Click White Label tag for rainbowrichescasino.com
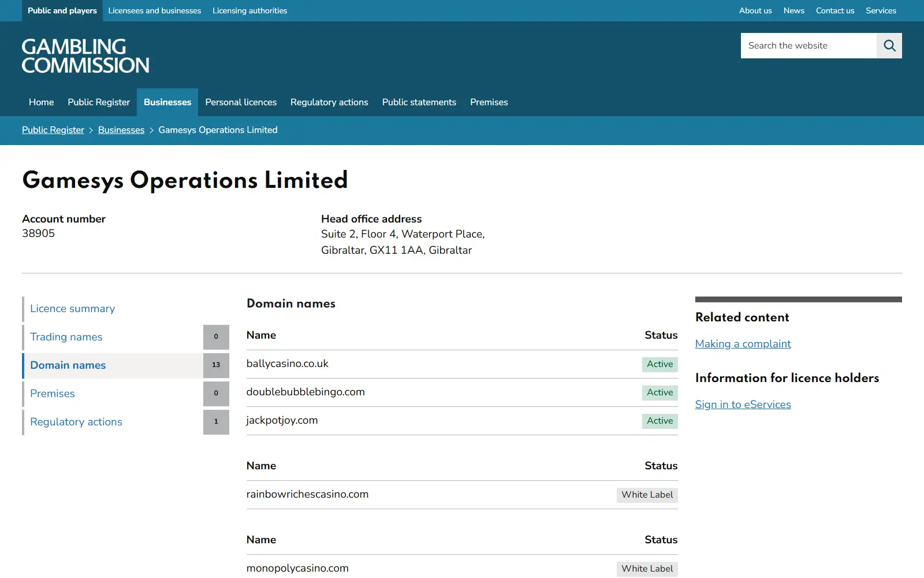This screenshot has height=578, width=924. coord(647,495)
